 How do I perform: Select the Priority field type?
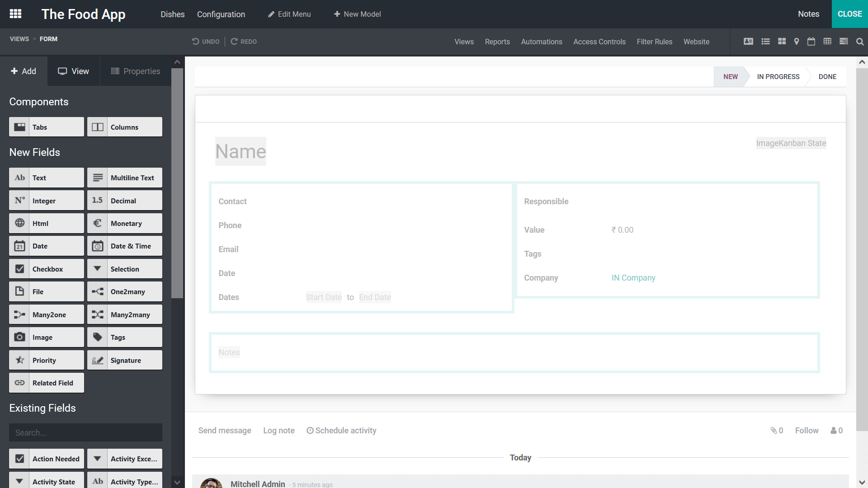click(47, 360)
